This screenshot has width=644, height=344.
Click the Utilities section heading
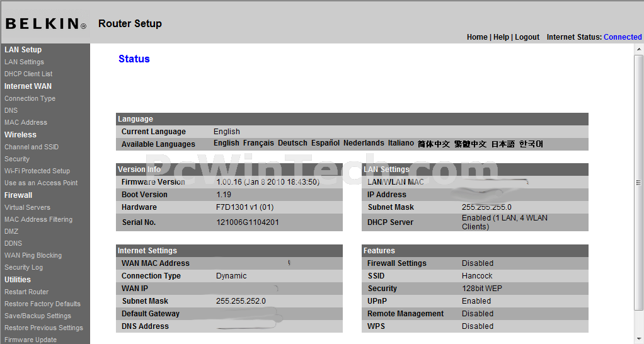point(17,280)
